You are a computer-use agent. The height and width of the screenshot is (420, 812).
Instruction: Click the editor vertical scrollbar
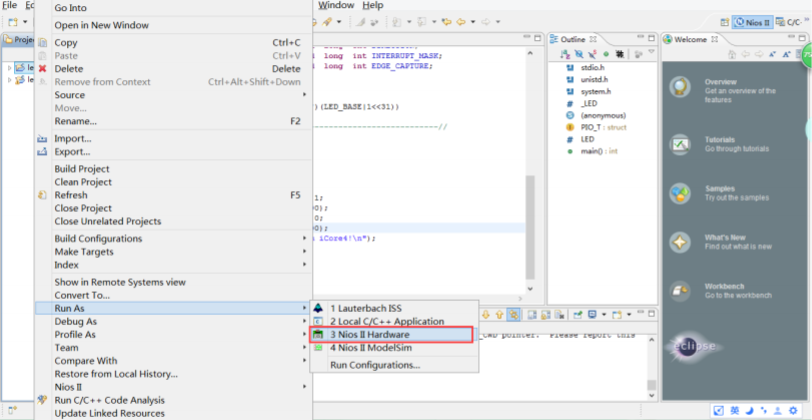pos(531,225)
